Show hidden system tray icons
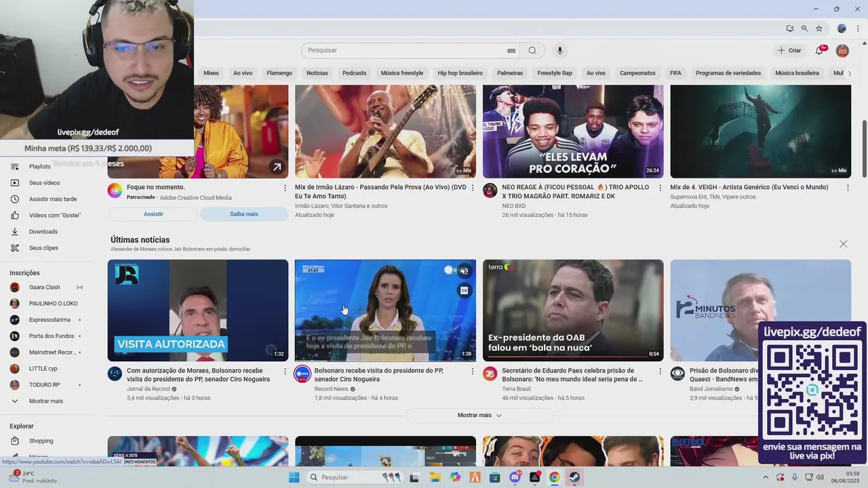868x488 pixels. pos(765,477)
